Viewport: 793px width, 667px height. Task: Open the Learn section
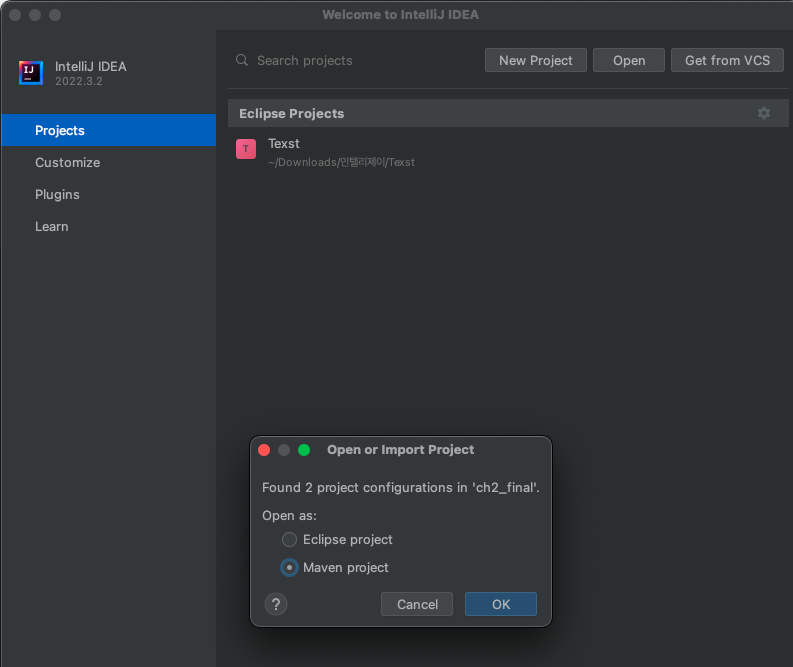coord(109,227)
